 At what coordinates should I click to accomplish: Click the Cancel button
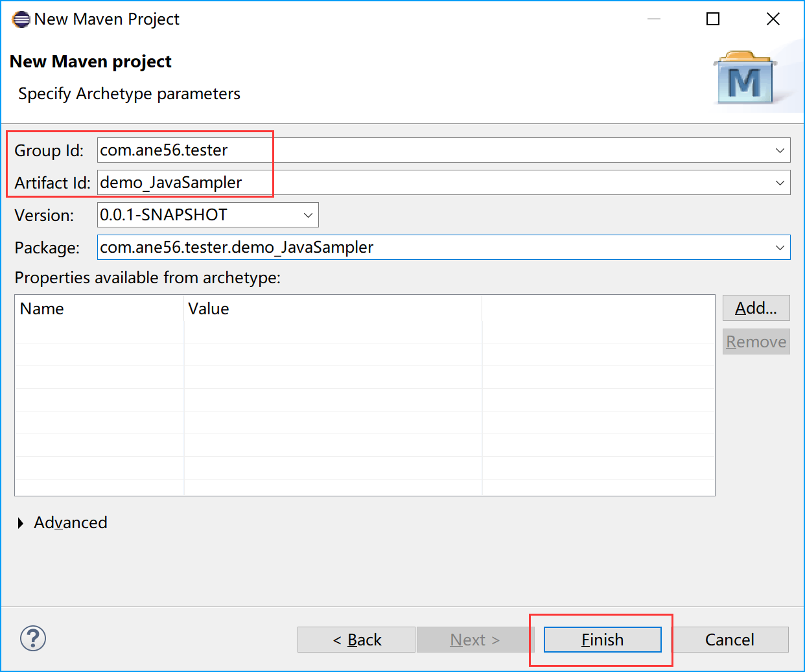click(729, 640)
